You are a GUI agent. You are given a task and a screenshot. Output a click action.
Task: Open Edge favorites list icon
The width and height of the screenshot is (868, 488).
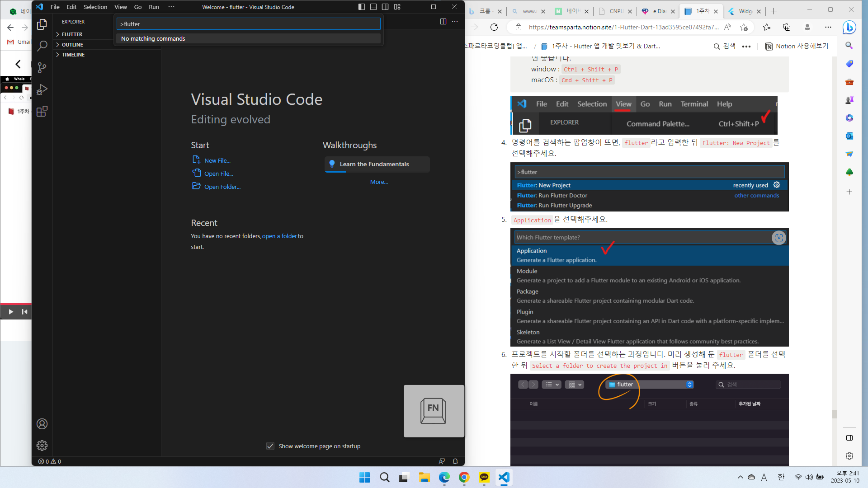coord(767,27)
